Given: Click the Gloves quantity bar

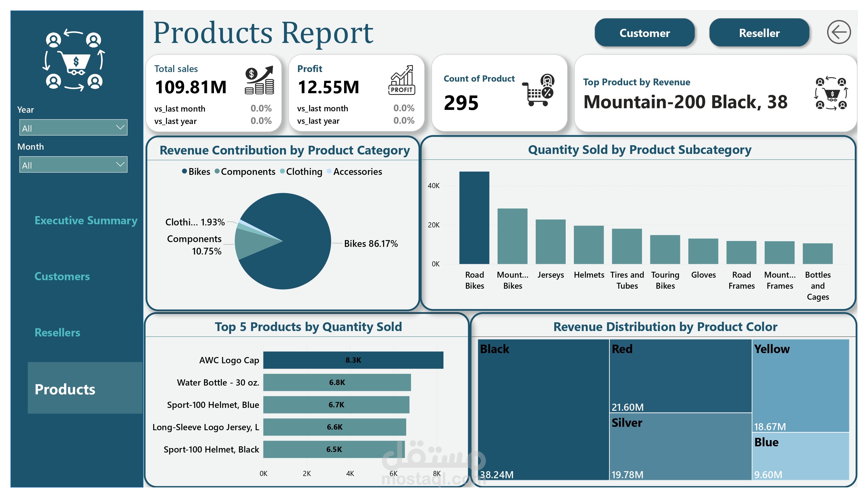Looking at the screenshot, I should (x=703, y=251).
